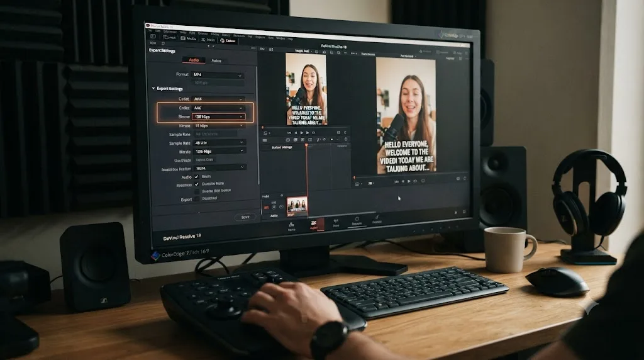The height and width of the screenshot is (360, 644).
Task: Open the rocket Deliver page in the bottom bar
Action: coord(377,219)
